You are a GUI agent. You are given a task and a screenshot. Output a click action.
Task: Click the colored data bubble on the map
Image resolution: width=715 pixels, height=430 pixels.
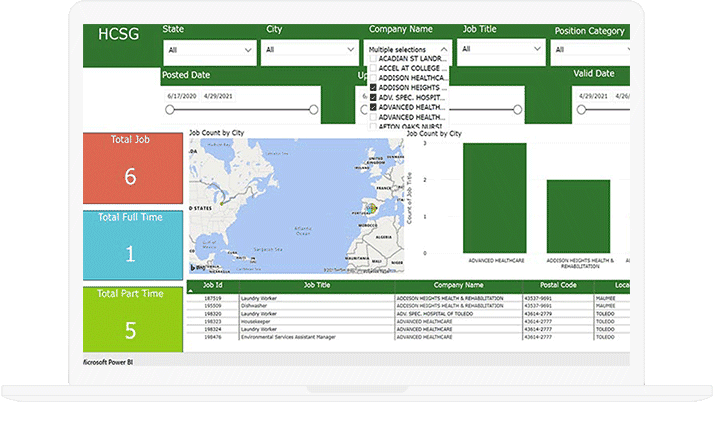(x=374, y=208)
